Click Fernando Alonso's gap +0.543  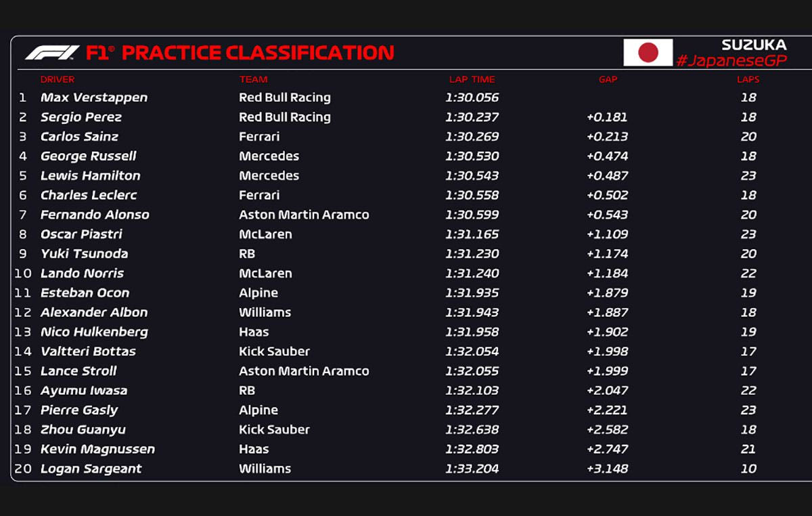pyautogui.click(x=607, y=215)
